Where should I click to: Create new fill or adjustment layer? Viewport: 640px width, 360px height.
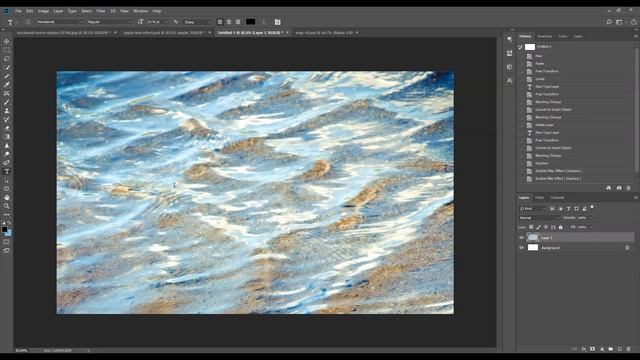pos(602,349)
